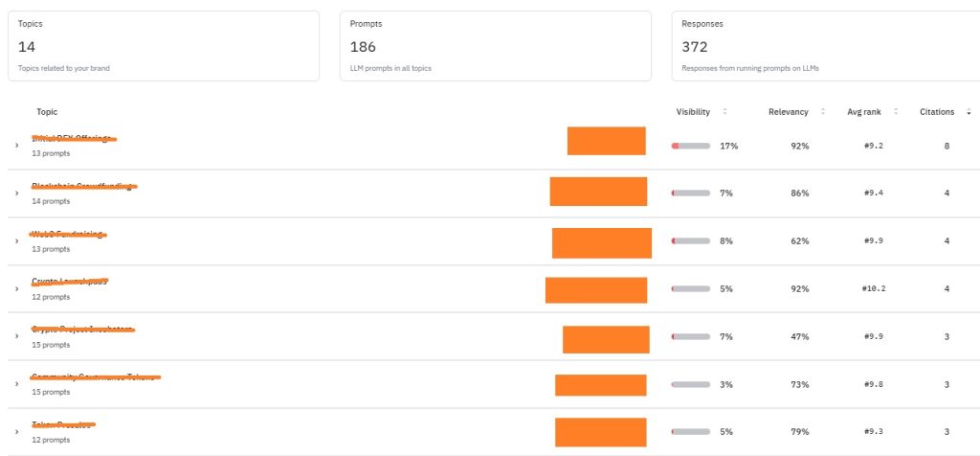Expand the topic row ranked #10.2
Image resolution: width=980 pixels, height=456 pixels.
tap(16, 288)
